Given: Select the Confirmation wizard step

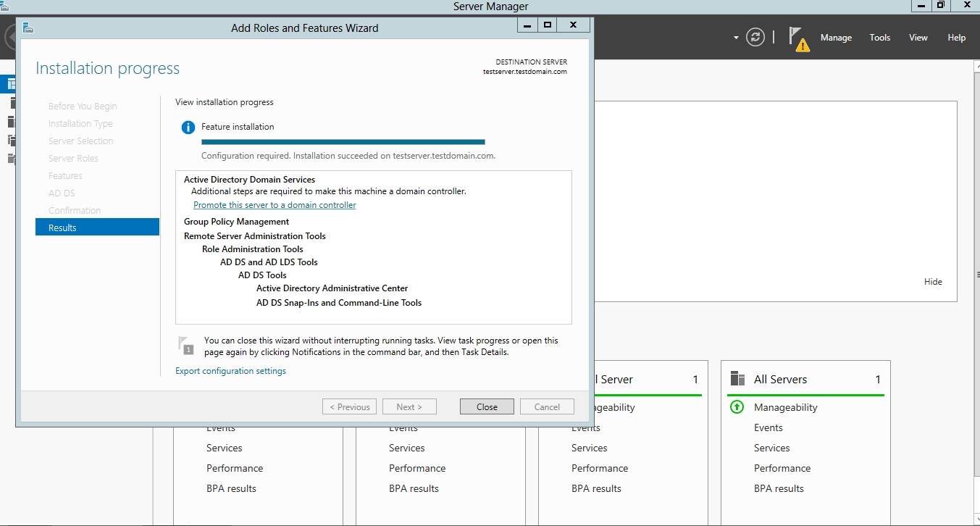Looking at the screenshot, I should (75, 210).
